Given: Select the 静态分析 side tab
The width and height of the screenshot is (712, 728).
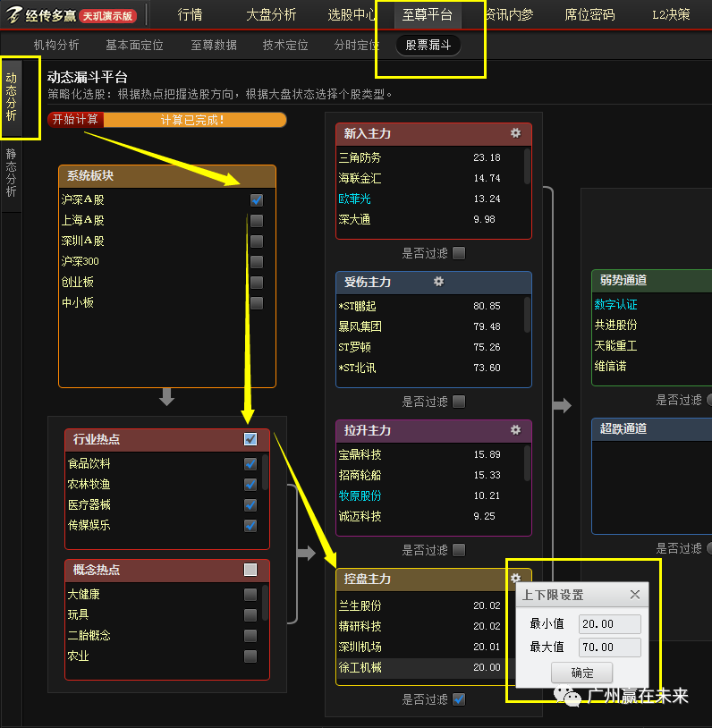Looking at the screenshot, I should tap(11, 173).
